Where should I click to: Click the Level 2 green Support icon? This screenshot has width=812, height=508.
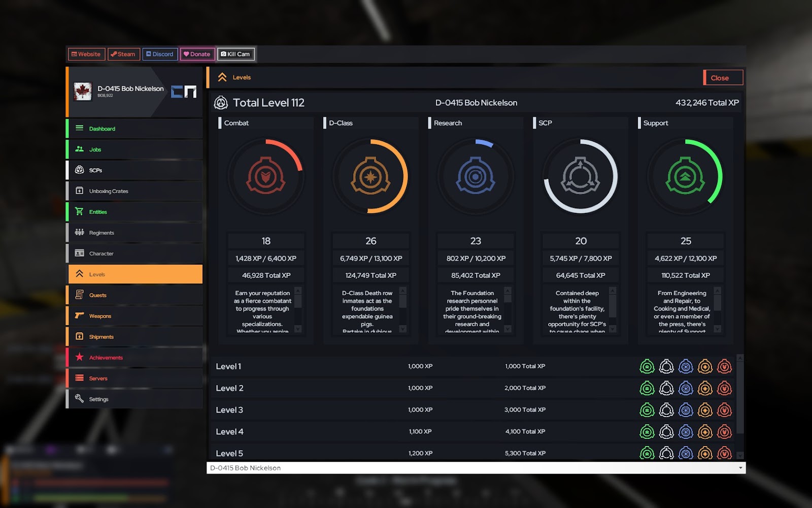tap(647, 388)
